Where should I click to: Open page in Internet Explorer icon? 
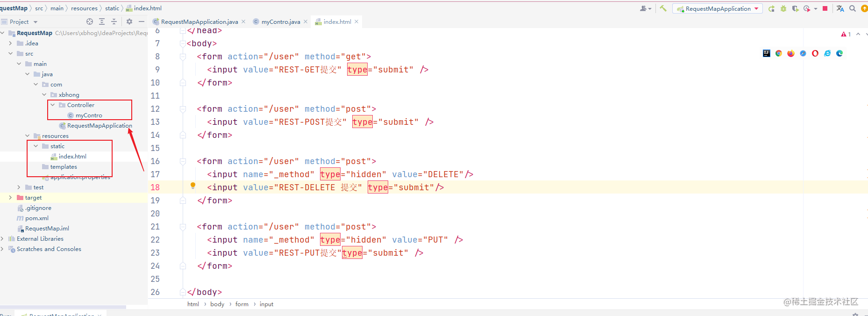point(827,53)
